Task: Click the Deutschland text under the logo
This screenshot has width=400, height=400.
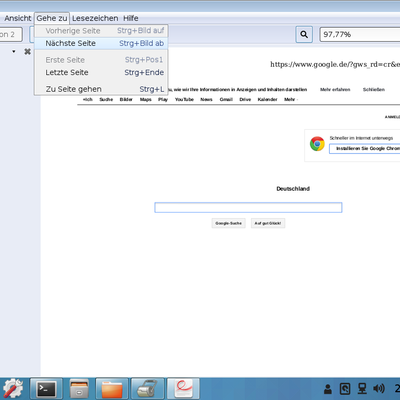Action: click(x=293, y=189)
